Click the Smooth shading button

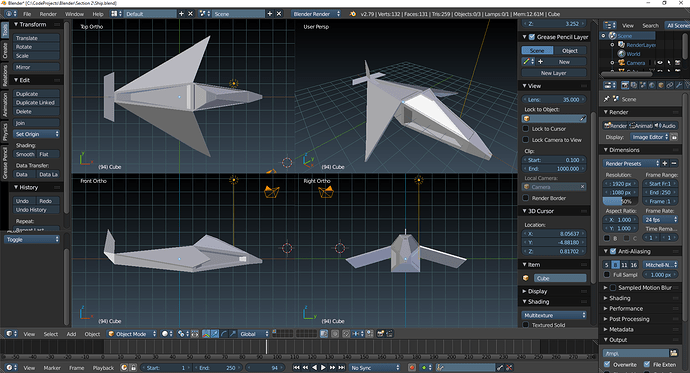point(25,154)
